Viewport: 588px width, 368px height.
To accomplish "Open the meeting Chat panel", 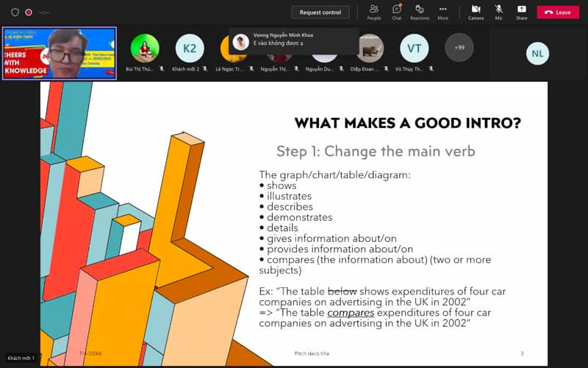I will point(396,11).
